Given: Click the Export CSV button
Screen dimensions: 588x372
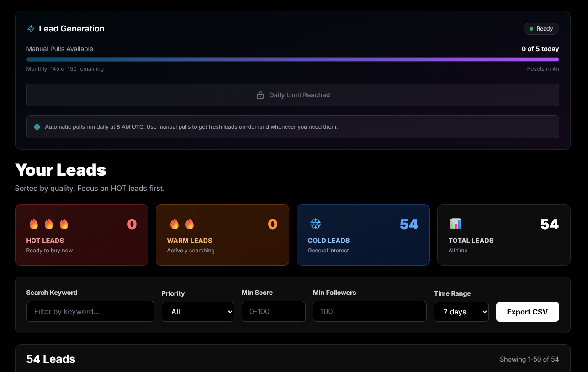Looking at the screenshot, I should click(527, 311).
